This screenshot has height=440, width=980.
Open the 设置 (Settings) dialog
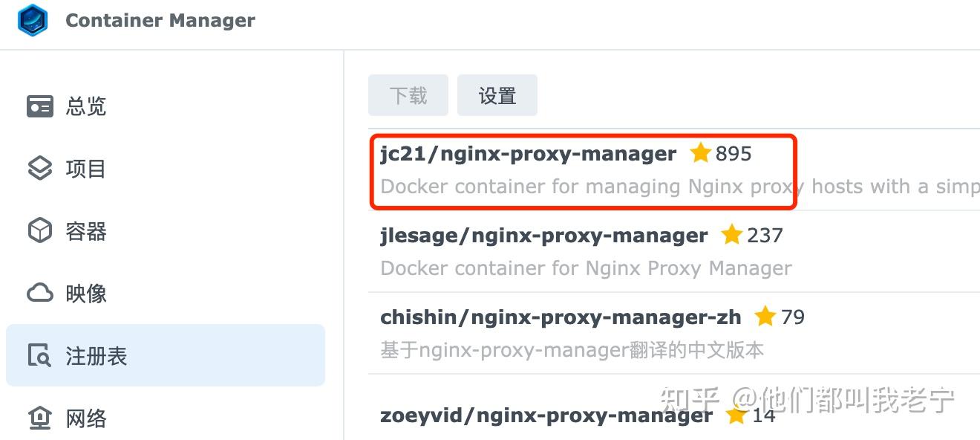point(497,94)
